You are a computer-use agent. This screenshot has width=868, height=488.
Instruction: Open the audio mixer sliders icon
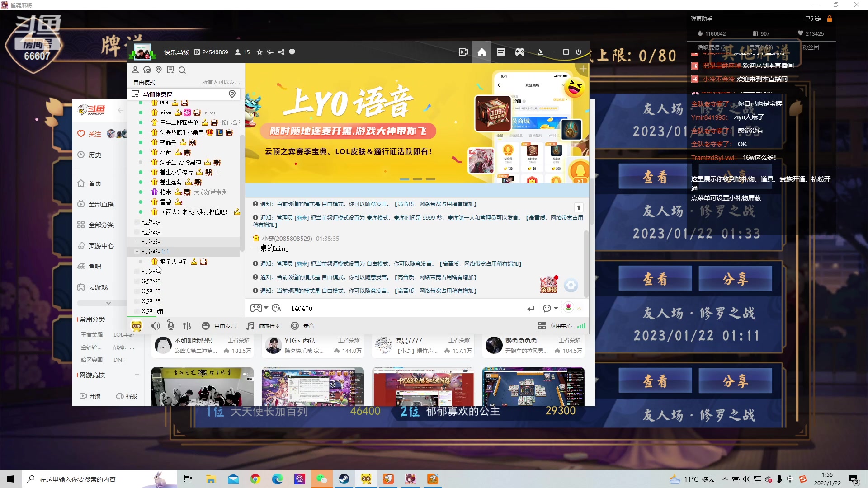point(187,326)
